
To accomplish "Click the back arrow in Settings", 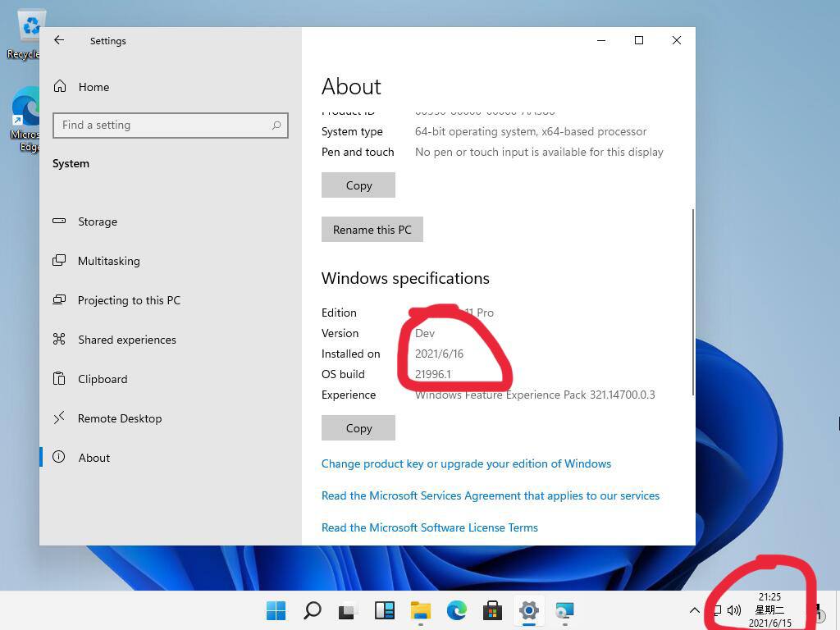I will (59, 40).
